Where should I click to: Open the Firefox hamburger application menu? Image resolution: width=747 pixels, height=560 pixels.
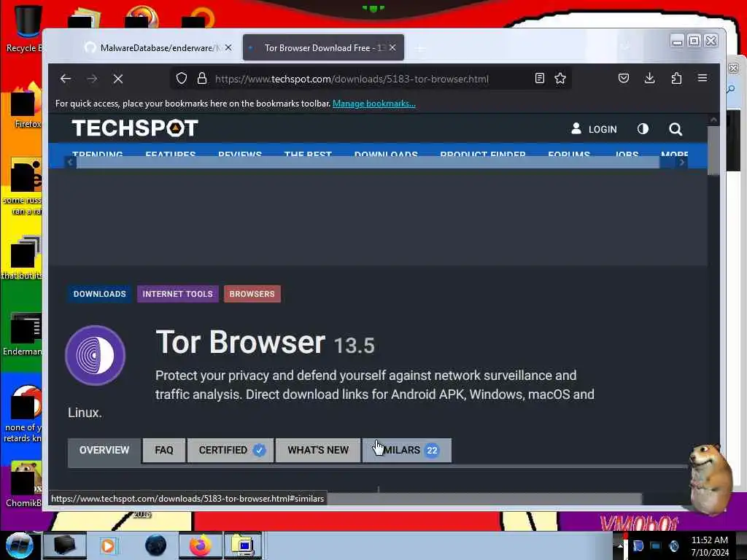pos(703,78)
